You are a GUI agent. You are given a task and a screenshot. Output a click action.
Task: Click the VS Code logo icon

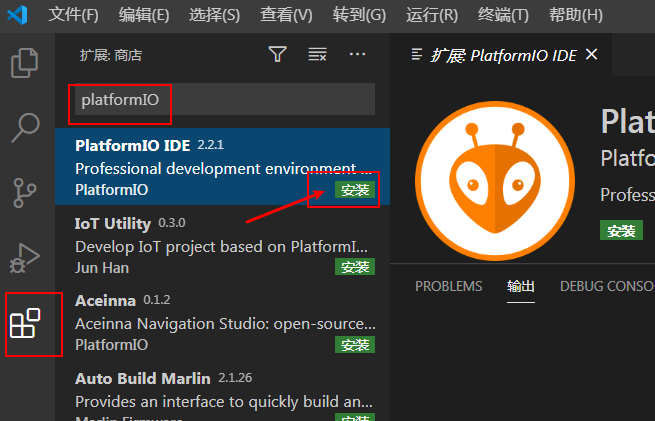point(17,15)
